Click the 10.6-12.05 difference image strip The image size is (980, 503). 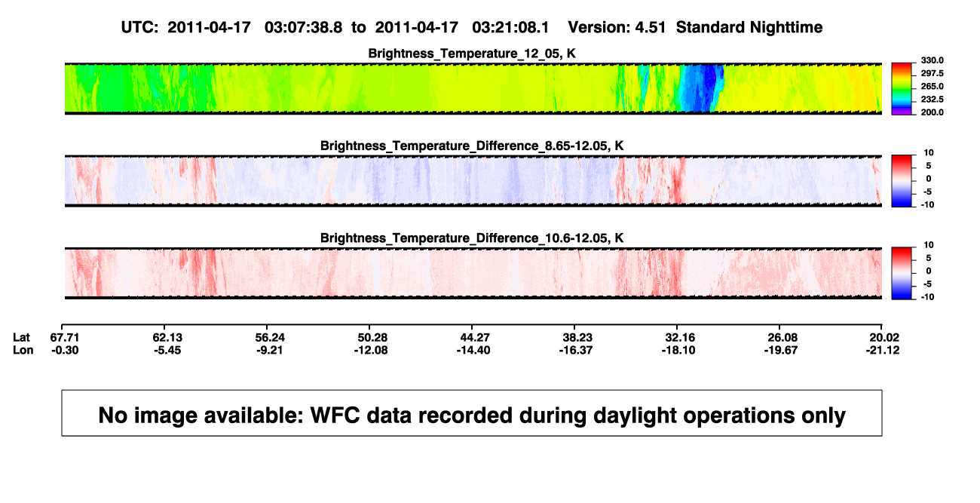pos(473,274)
